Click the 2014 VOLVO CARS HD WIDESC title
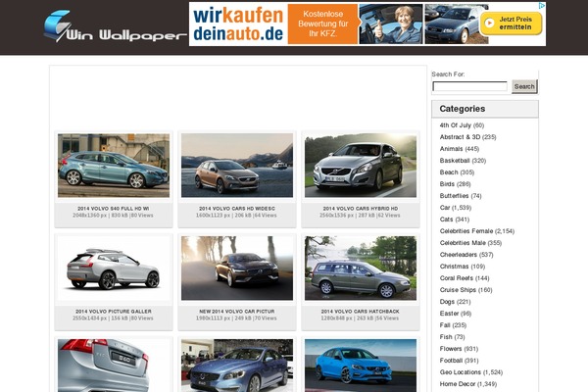 [237, 209]
